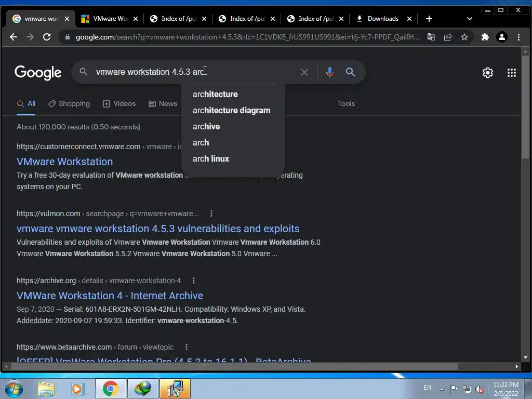The width and height of the screenshot is (532, 399).
Task: Open the BetaArchive OFFER result link
Action: pos(164,360)
